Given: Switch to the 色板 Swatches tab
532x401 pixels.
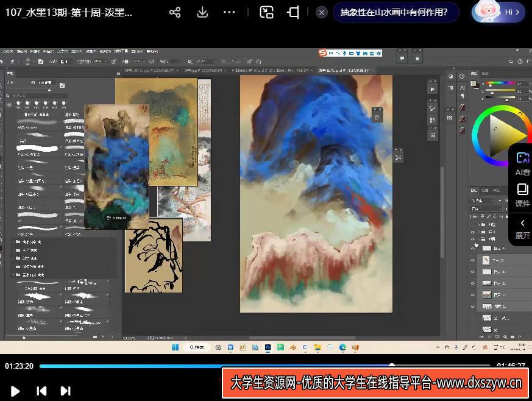Looking at the screenshot, I should pos(485,73).
